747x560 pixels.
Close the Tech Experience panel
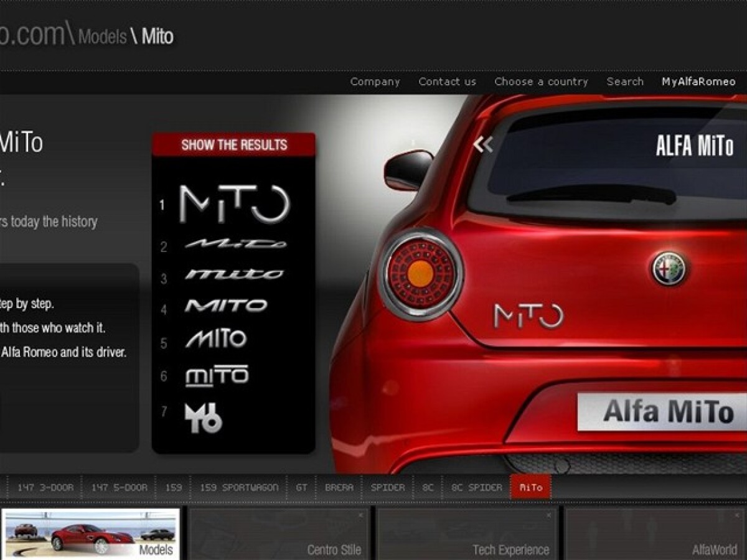coord(549,515)
